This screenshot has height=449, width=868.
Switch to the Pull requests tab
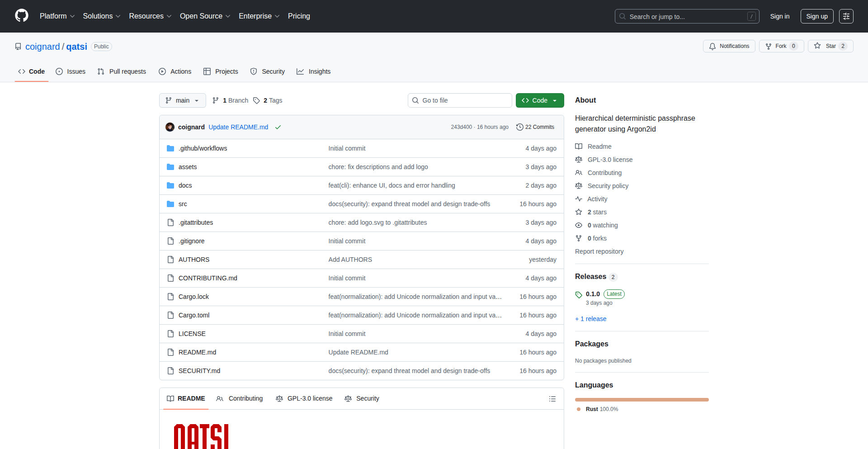(122, 71)
